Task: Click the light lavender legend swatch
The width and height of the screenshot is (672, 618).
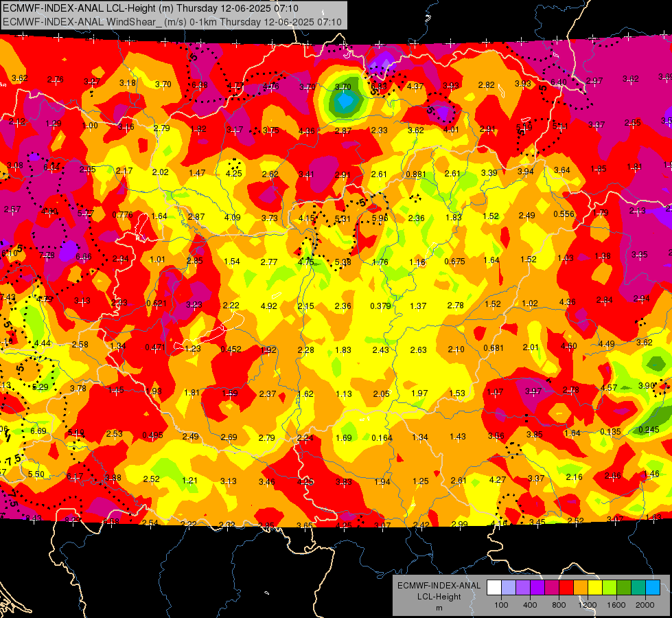Action: 509,588
